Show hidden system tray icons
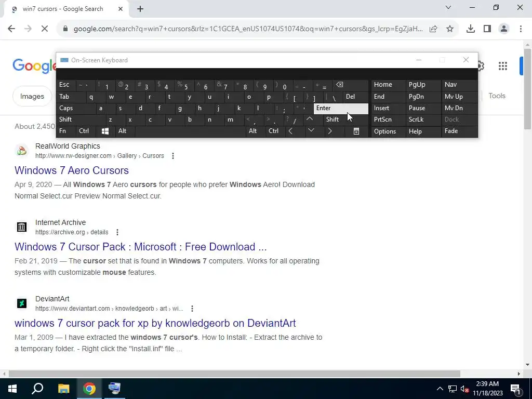 click(440, 389)
